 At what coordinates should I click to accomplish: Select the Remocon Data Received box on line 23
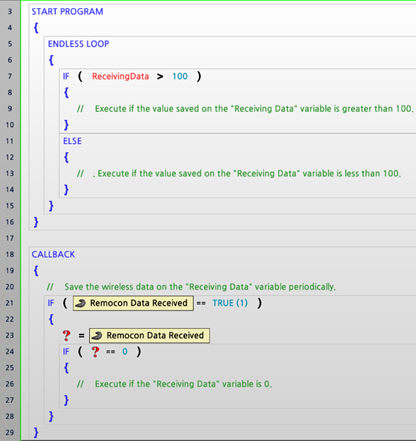(149, 335)
